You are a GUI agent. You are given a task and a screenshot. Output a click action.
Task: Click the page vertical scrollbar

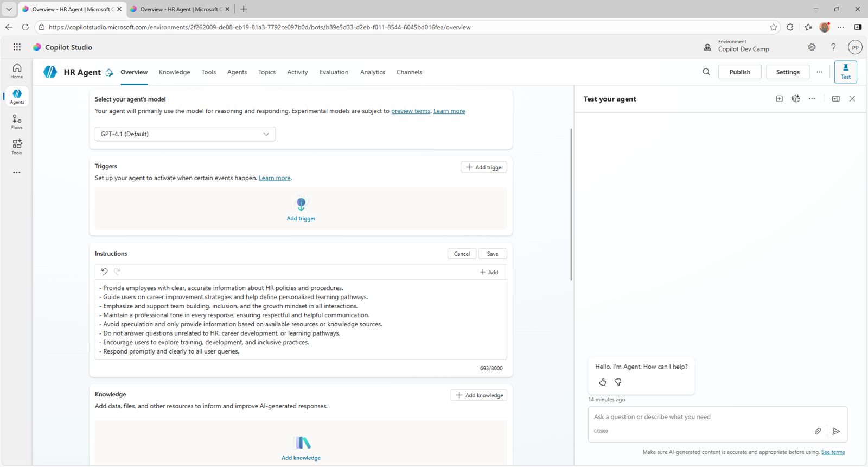571,204
